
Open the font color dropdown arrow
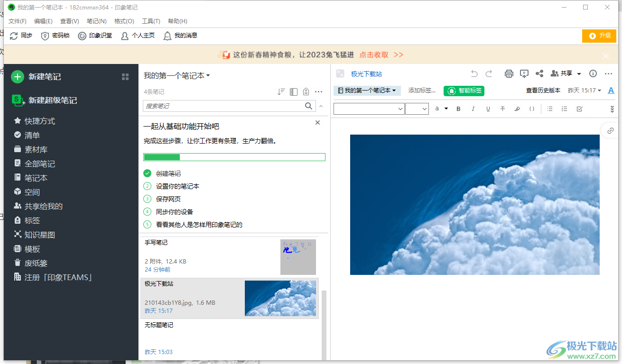point(446,109)
